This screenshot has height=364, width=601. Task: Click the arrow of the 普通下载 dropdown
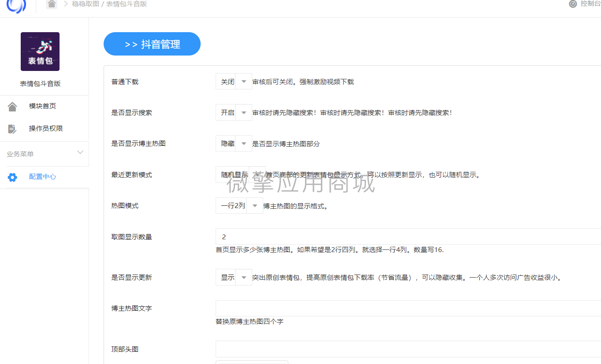coord(243,82)
